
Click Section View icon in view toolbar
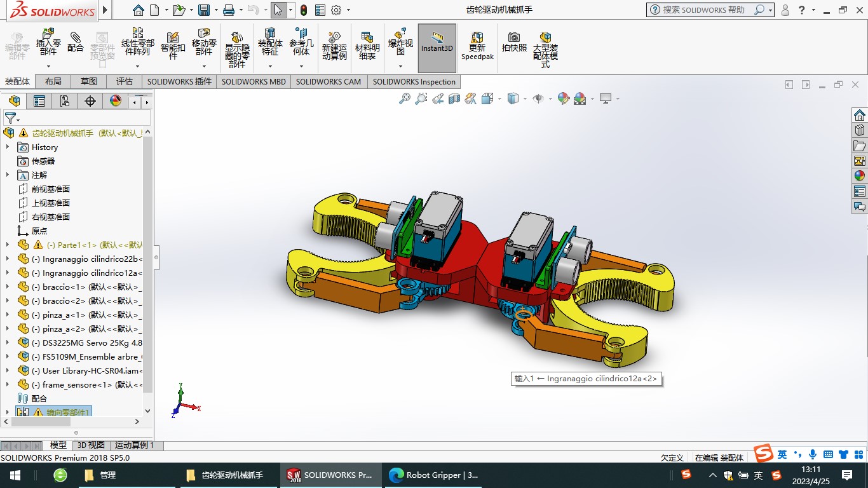[x=454, y=98]
